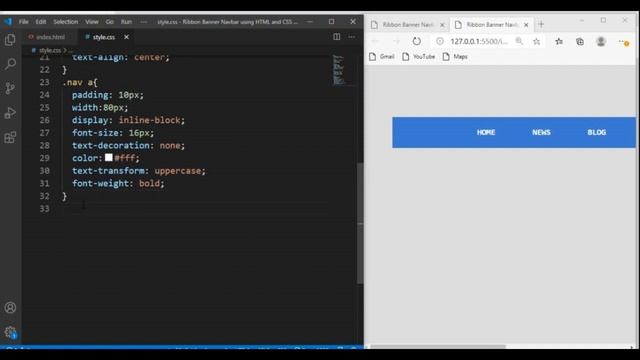Open the Search view in activity bar
Image resolution: width=640 pixels, height=360 pixels.
10,64
